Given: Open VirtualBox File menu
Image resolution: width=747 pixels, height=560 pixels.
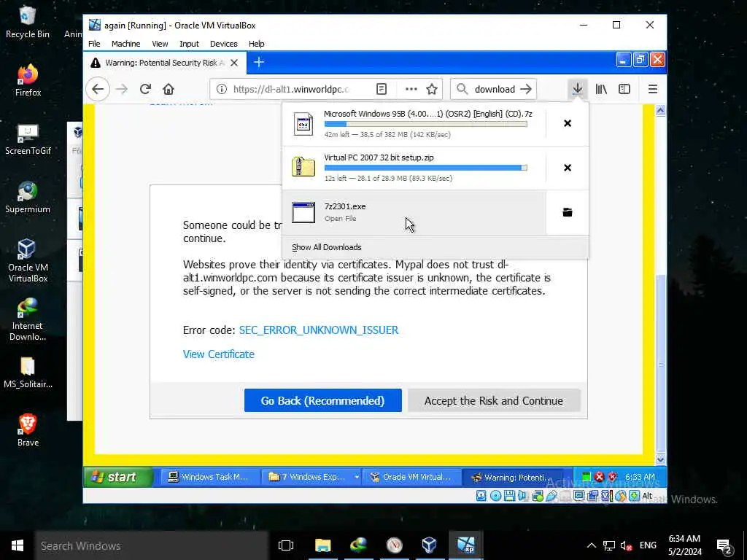Looking at the screenshot, I should point(94,44).
